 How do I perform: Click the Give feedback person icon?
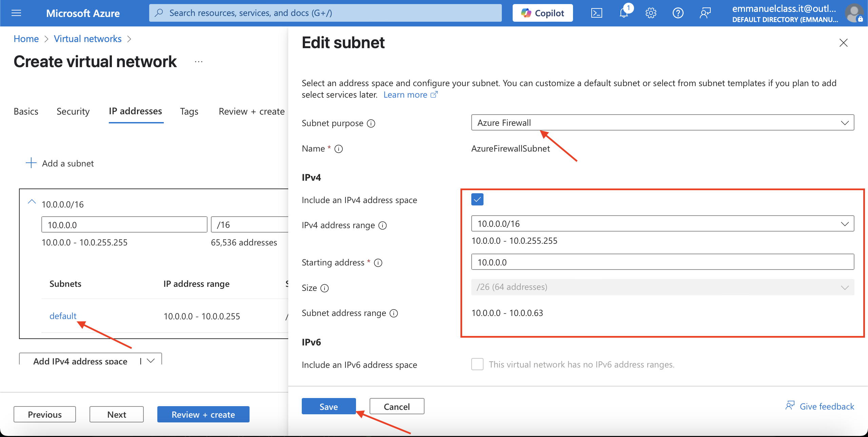[x=790, y=405]
